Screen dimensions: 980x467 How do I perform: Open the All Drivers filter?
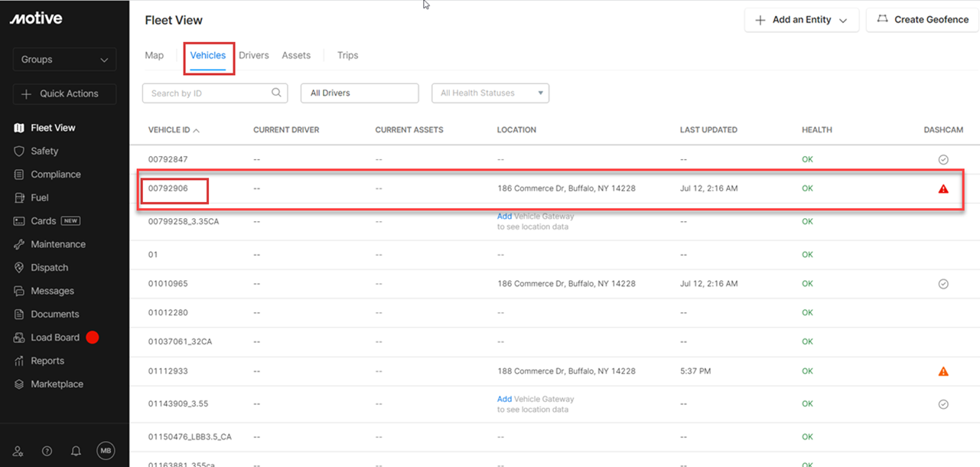click(360, 93)
